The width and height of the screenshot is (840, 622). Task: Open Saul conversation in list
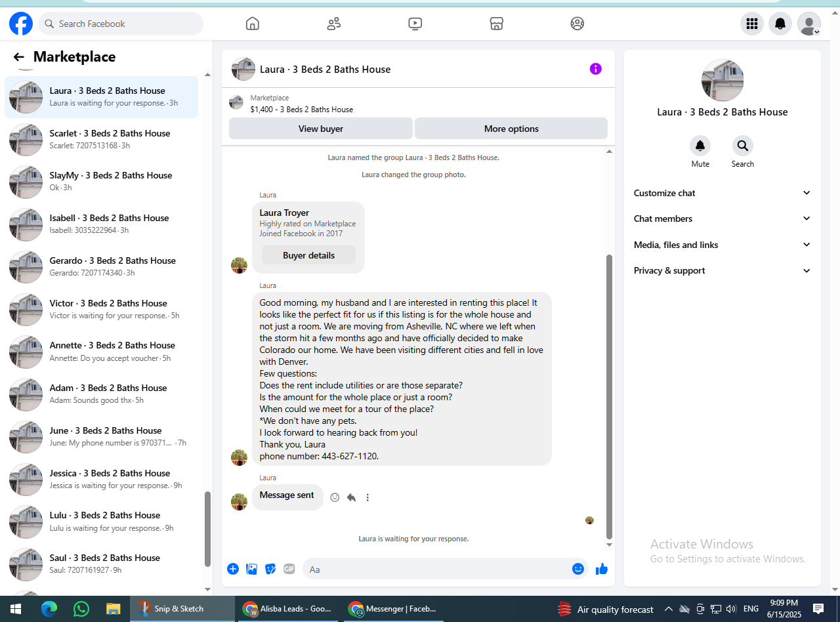coord(102,564)
